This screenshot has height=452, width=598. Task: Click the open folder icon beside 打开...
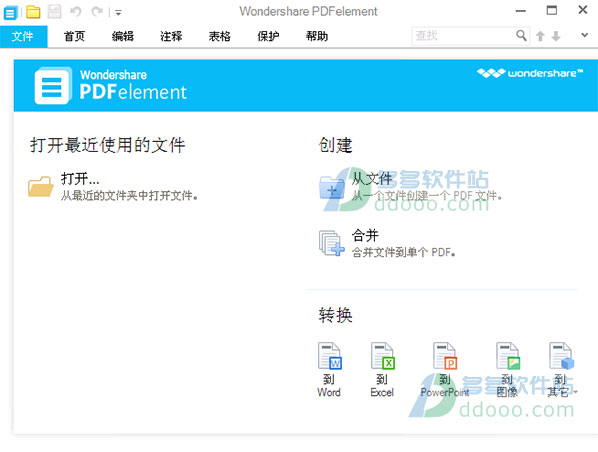[41, 186]
